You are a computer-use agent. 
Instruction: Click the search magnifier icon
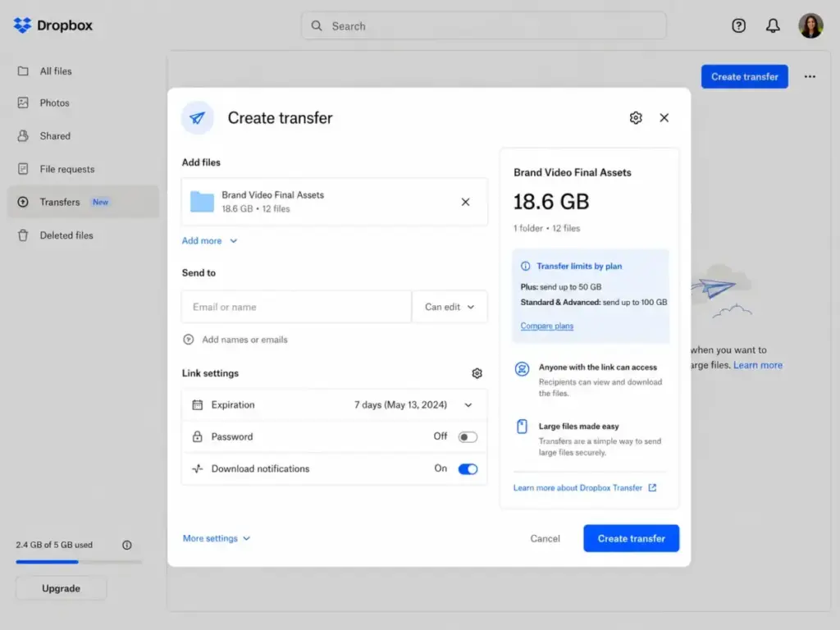pos(317,25)
